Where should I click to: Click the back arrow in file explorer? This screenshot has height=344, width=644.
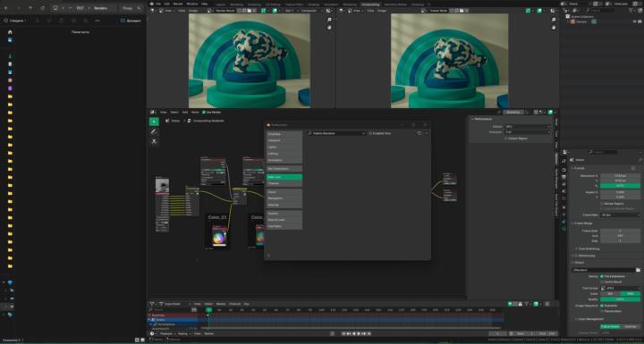pos(6,8)
